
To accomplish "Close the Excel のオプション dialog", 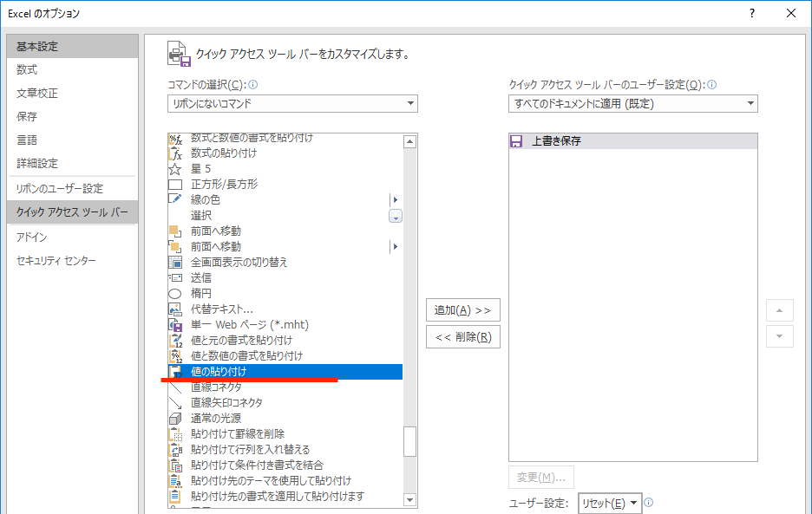I will [x=791, y=14].
